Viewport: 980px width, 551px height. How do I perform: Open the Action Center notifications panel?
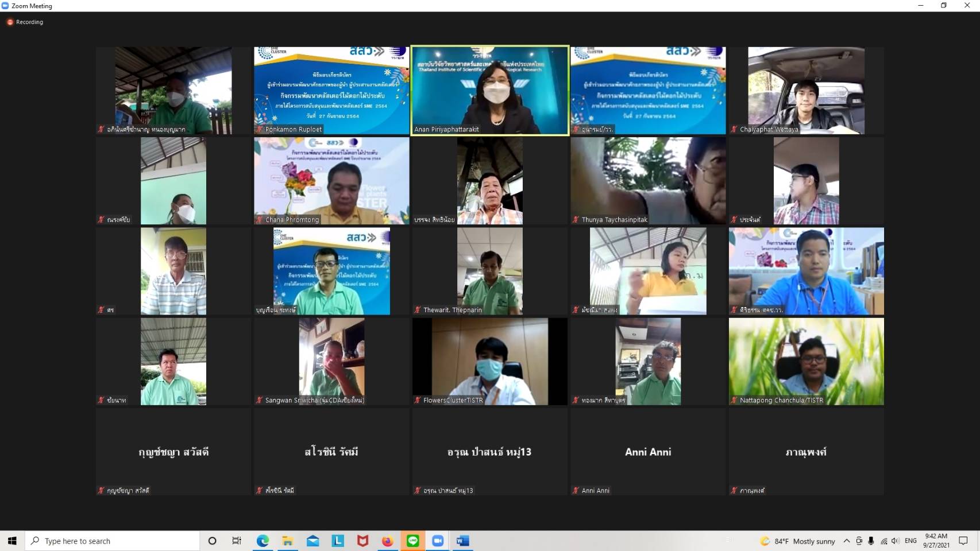coord(963,541)
